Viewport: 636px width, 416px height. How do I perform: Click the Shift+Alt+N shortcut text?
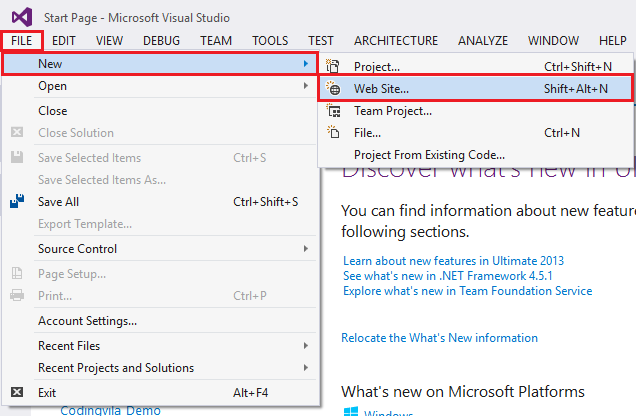click(x=576, y=88)
